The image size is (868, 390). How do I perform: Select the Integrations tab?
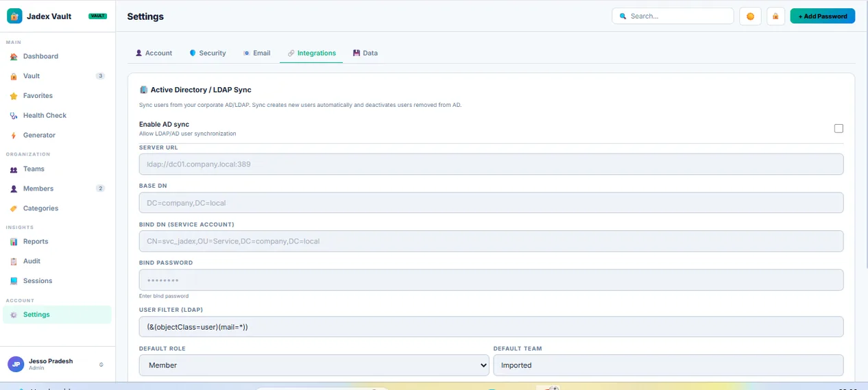point(311,53)
